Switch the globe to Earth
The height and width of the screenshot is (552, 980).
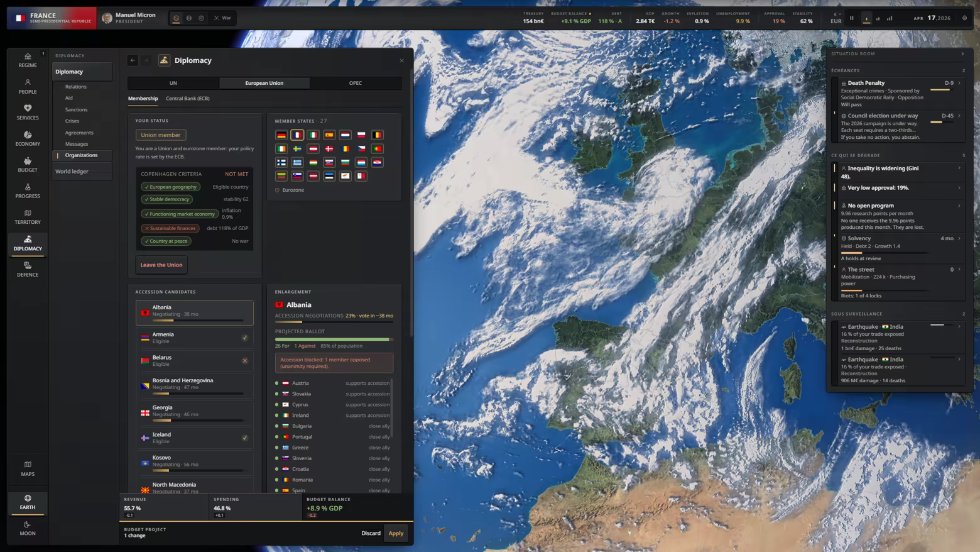[28, 502]
